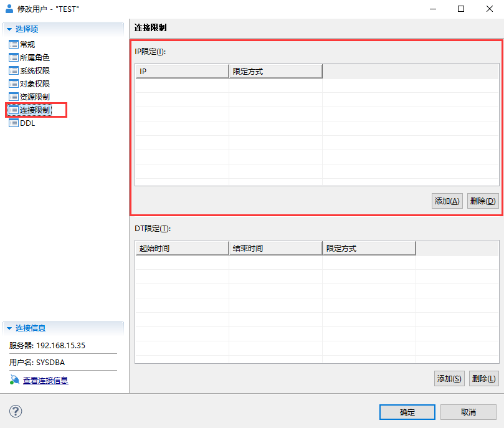Open the 对象权限 settings page
The image size is (504, 428).
tap(35, 84)
